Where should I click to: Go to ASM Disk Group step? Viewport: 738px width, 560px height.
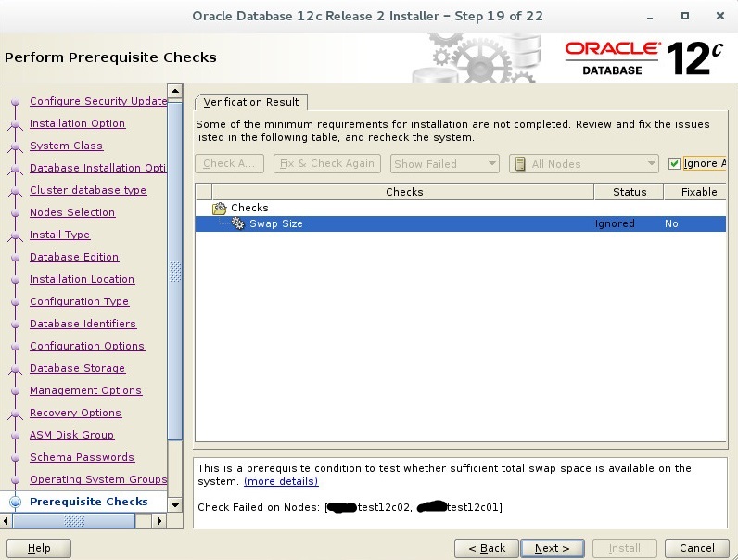71,435
